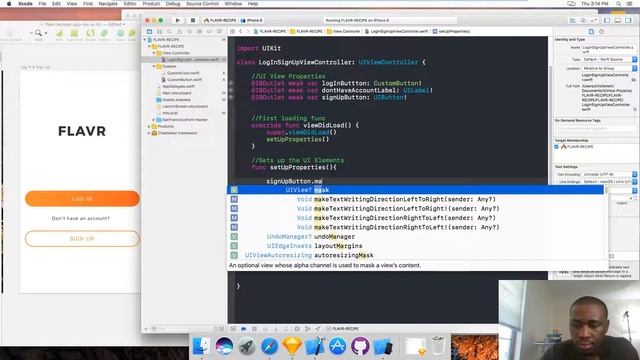
Task: Collapse the FLAVR-RECIPE project root
Action: coord(145,40)
